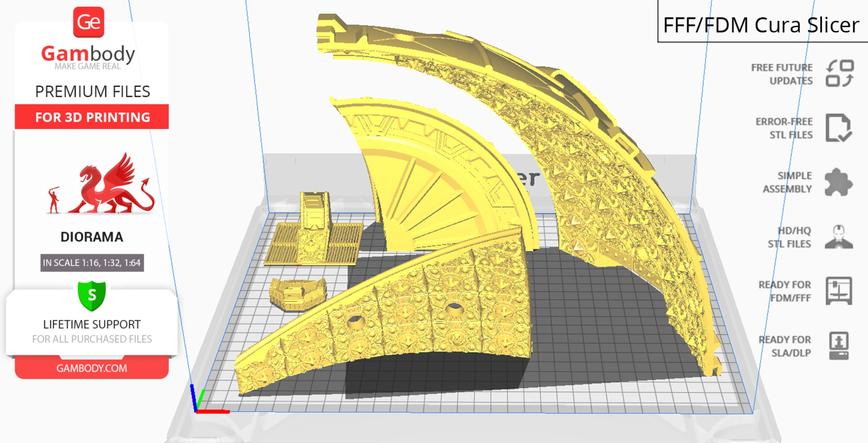This screenshot has width=868, height=443.
Task: Click the Error-Free STL Files document icon
Action: (838, 128)
